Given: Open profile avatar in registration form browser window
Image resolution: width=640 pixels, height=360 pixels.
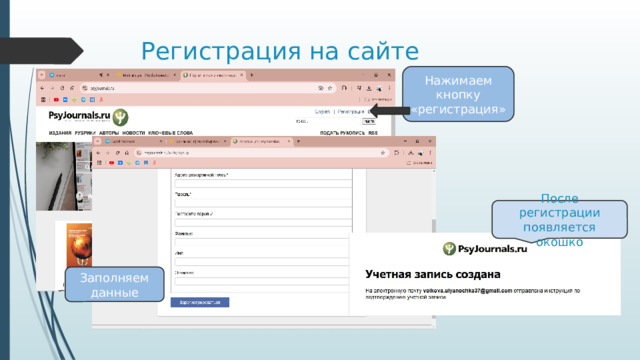Looking at the screenshot, I should (x=420, y=153).
